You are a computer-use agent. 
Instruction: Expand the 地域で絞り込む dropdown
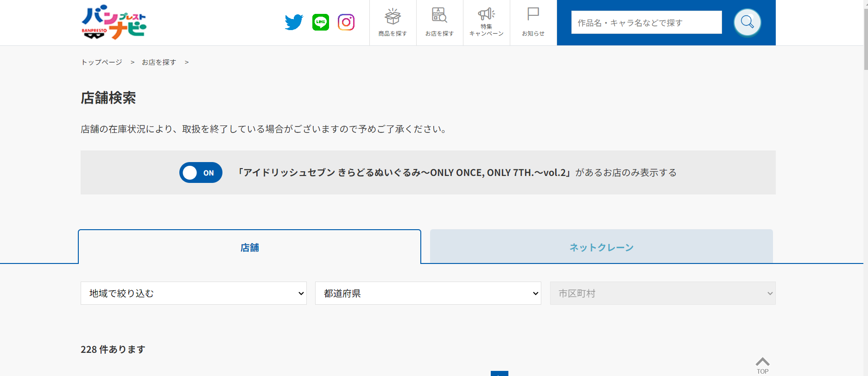194,293
